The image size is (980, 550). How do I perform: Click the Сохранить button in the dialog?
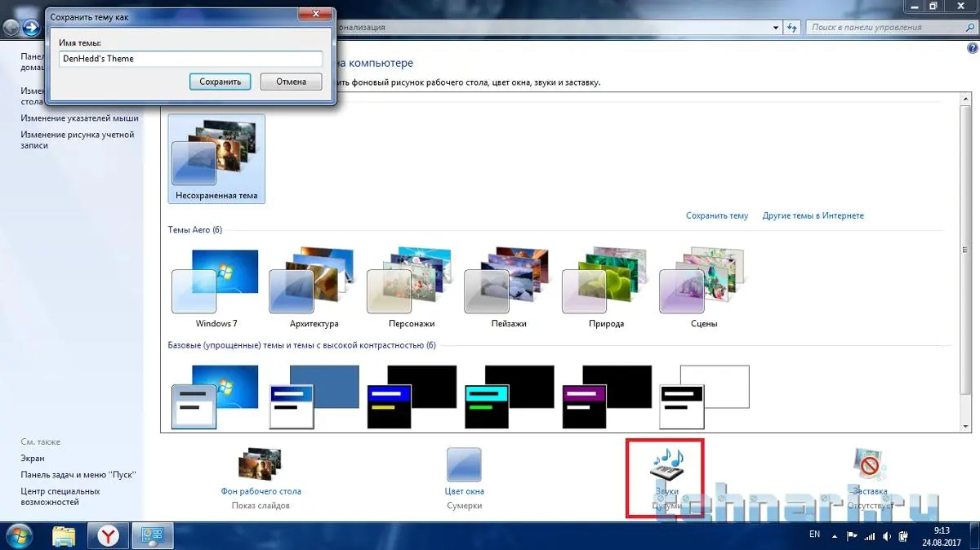point(220,82)
